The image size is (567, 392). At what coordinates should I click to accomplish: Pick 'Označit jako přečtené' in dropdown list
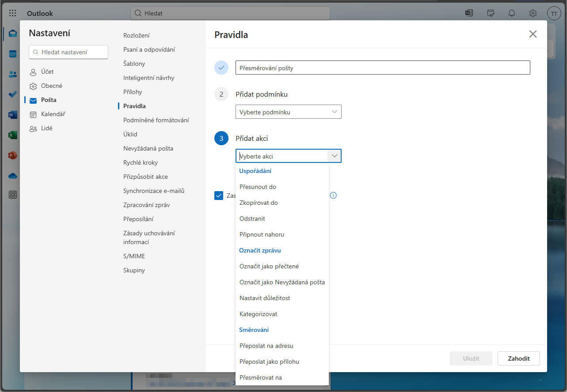point(269,266)
